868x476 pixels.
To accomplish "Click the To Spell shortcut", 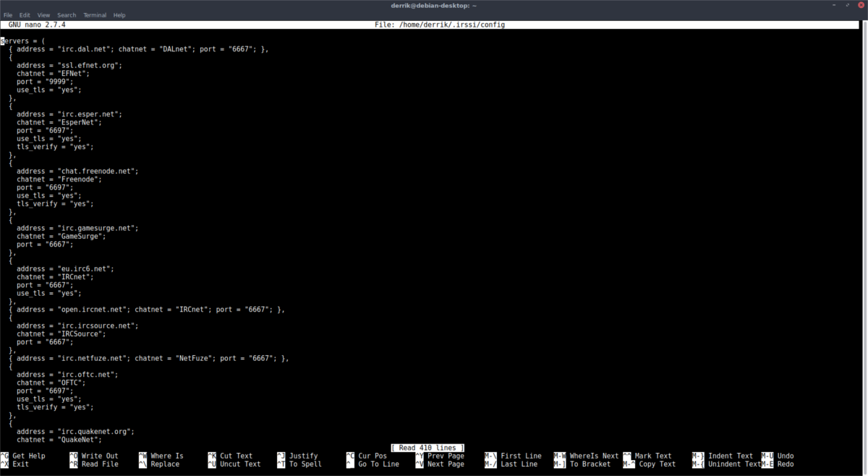I will tap(299, 464).
